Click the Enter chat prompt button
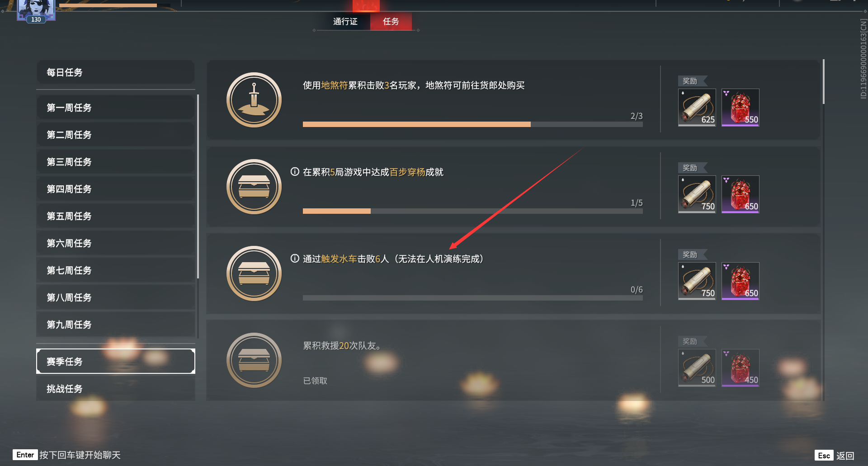Screen dimensions: 868x466 (x=67, y=455)
